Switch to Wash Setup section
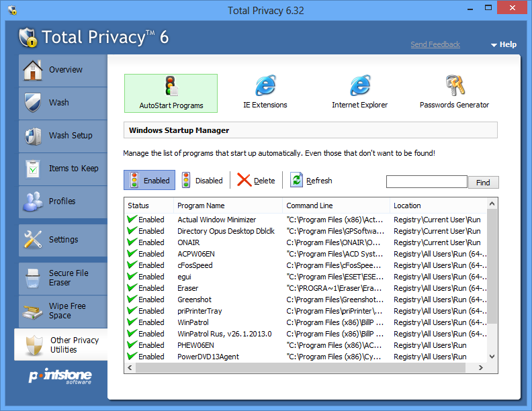532x411 pixels. tap(63, 136)
